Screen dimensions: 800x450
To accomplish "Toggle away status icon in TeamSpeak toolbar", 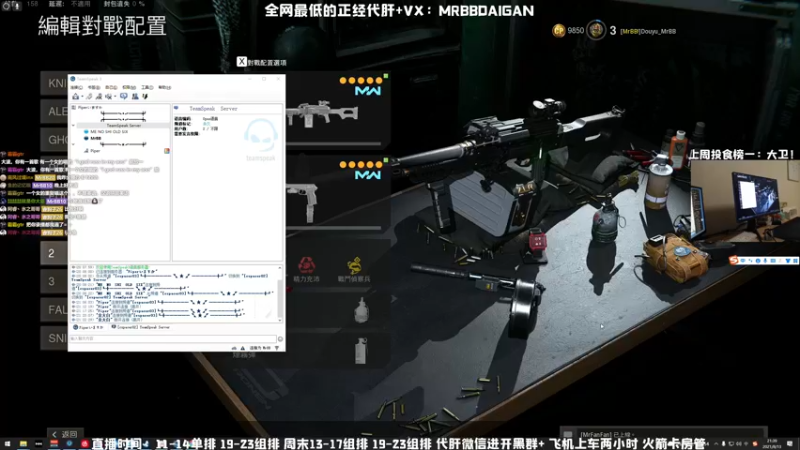I will (x=99, y=96).
